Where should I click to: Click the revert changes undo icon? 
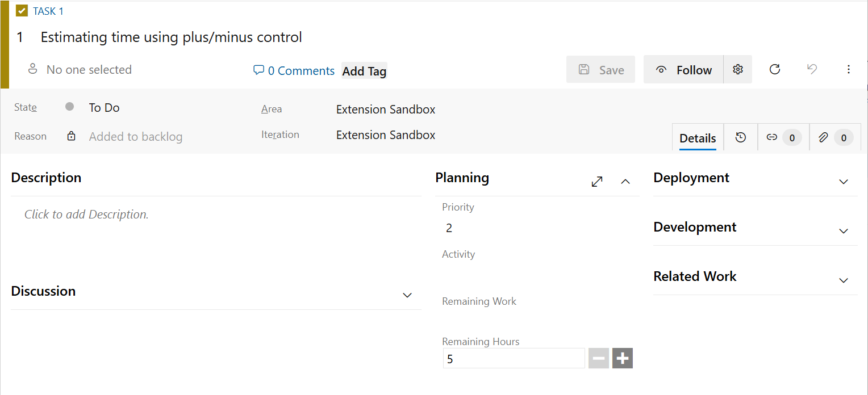point(812,69)
